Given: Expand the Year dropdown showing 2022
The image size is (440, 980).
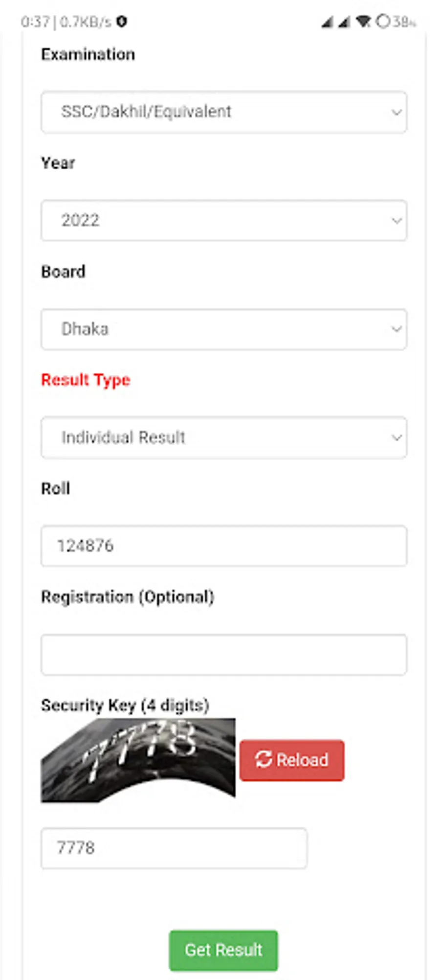Looking at the screenshot, I should pos(223,220).
